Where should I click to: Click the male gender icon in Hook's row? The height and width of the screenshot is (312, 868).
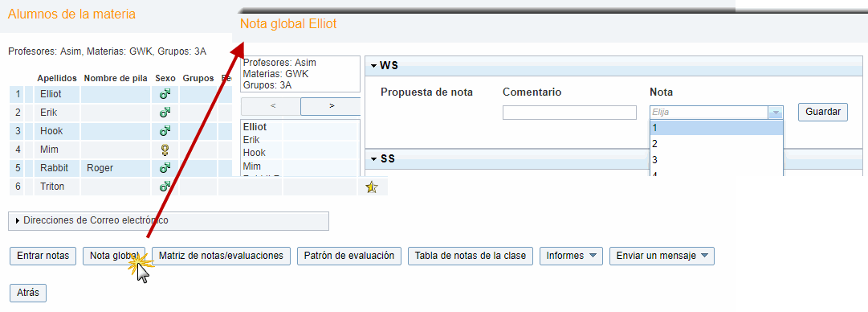pyautogui.click(x=165, y=131)
